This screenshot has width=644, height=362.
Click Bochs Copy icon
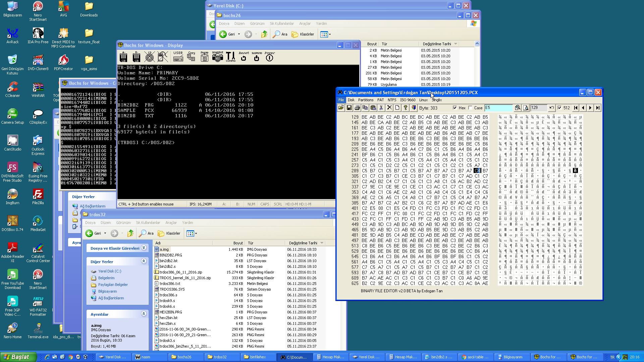click(192, 57)
